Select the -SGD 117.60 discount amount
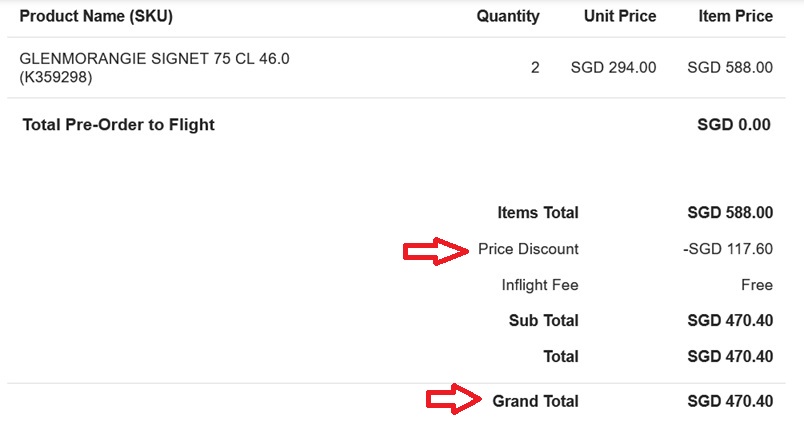Image resolution: width=804 pixels, height=434 pixels. pyautogui.click(x=727, y=249)
